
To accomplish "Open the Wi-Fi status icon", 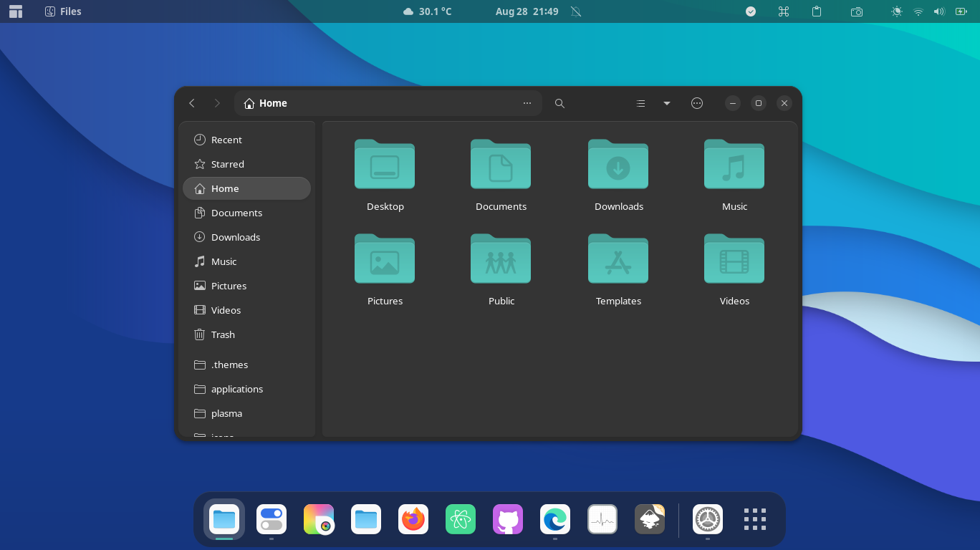I will tap(918, 11).
